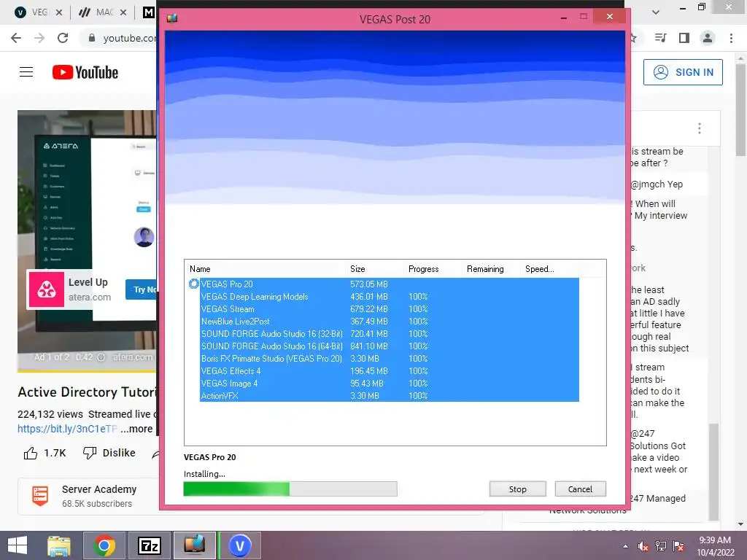The image size is (747, 560).
Task: Open the VEGAS V icon in taskbar
Action: (x=240, y=545)
